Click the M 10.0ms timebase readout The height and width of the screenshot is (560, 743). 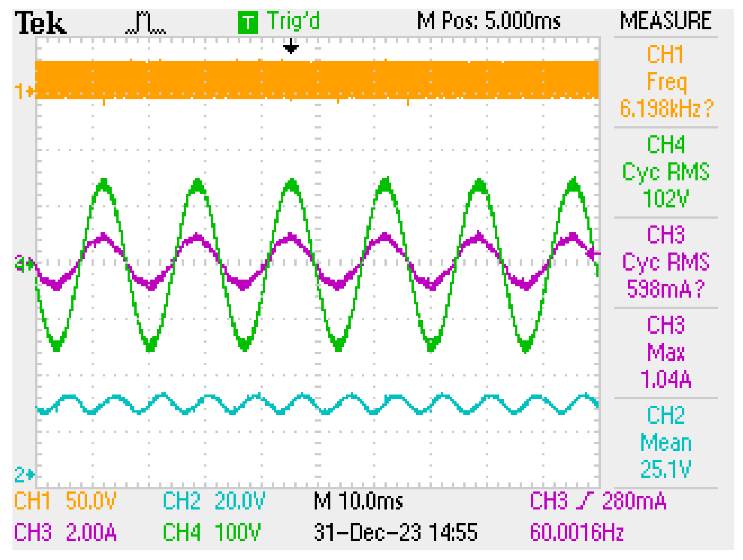(358, 501)
